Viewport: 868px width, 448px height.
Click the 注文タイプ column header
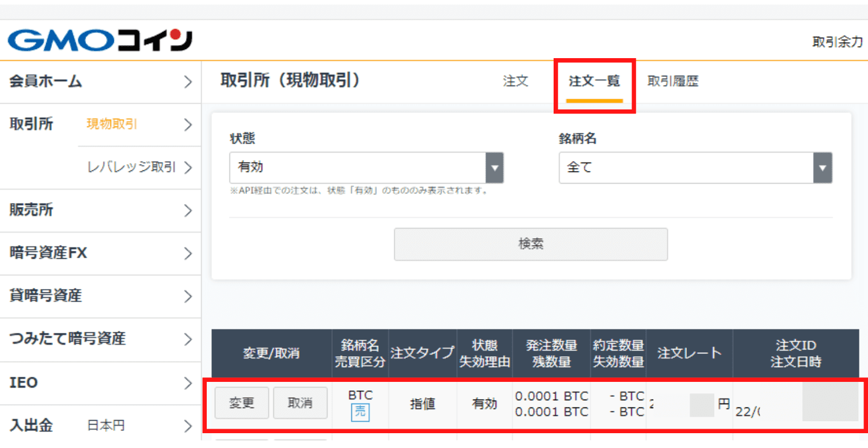click(x=422, y=353)
